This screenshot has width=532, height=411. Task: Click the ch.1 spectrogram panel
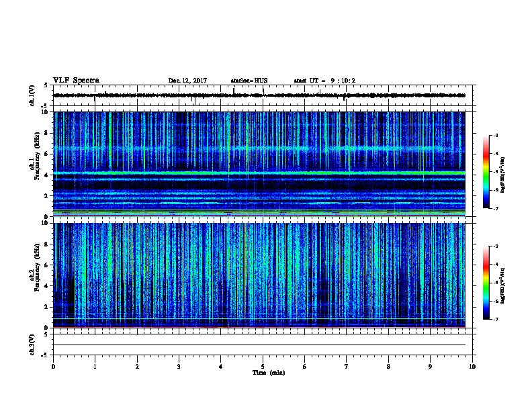[259, 164]
